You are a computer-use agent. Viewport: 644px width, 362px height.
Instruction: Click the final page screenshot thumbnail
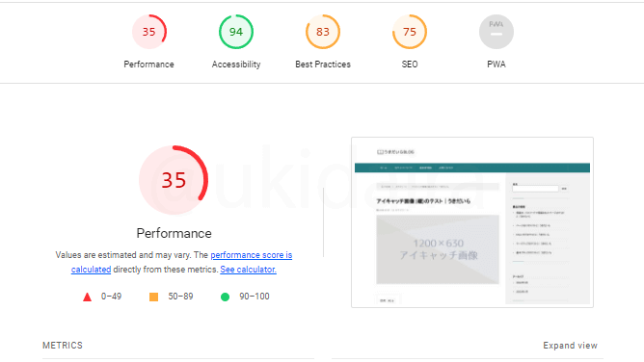(x=472, y=222)
